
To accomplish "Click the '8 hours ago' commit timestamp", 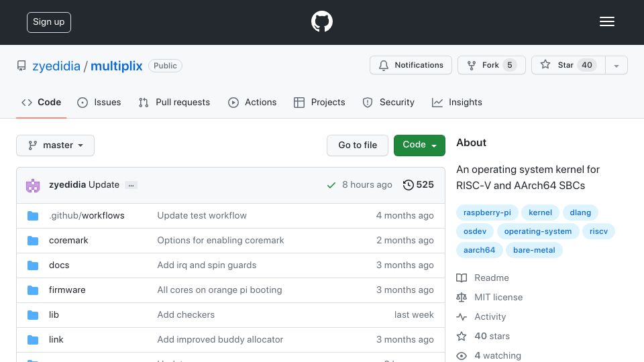I will (367, 185).
